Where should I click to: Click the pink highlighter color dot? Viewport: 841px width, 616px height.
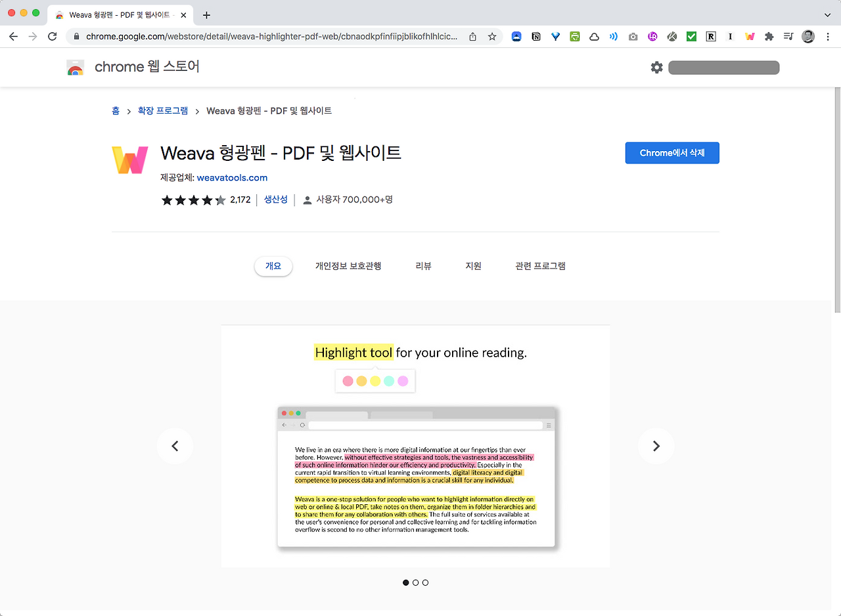pos(348,381)
